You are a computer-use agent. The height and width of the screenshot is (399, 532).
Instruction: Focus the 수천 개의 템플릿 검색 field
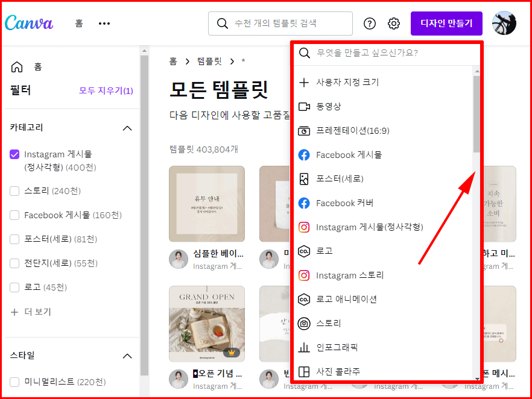280,24
